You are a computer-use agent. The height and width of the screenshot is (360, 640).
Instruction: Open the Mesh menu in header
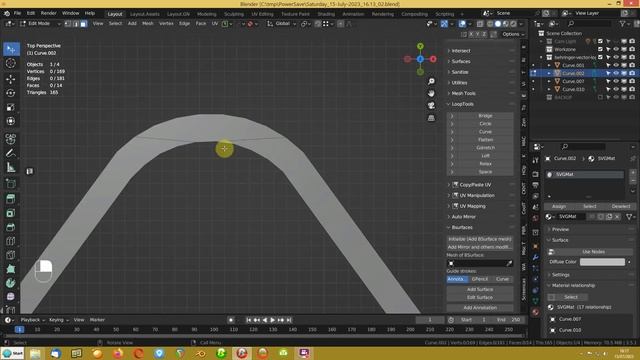click(x=148, y=24)
